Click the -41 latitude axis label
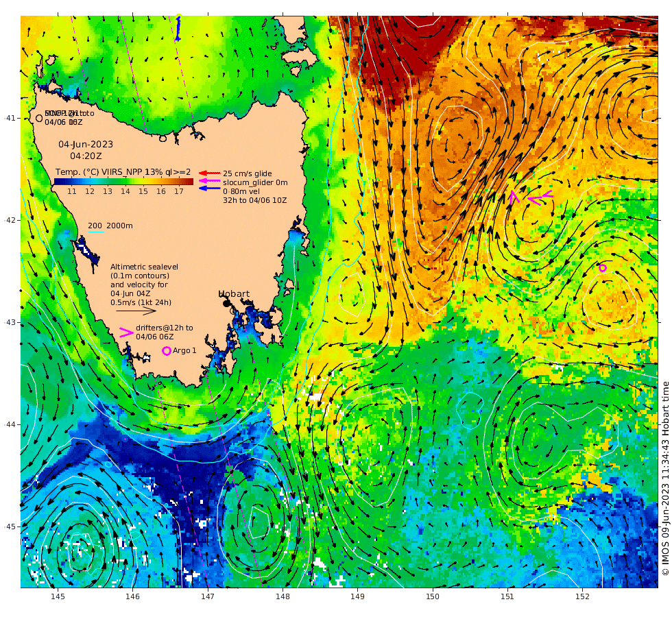Viewport: 672px width, 617px height. click(x=10, y=118)
